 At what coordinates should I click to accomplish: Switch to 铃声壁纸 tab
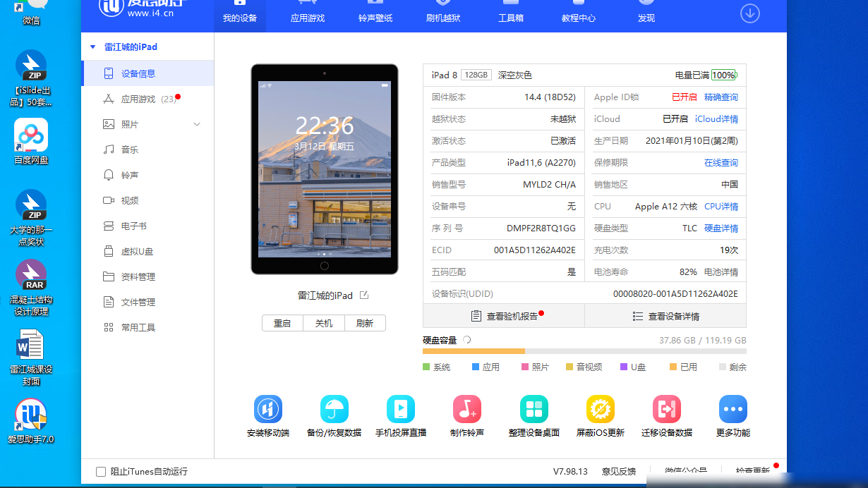point(375,16)
